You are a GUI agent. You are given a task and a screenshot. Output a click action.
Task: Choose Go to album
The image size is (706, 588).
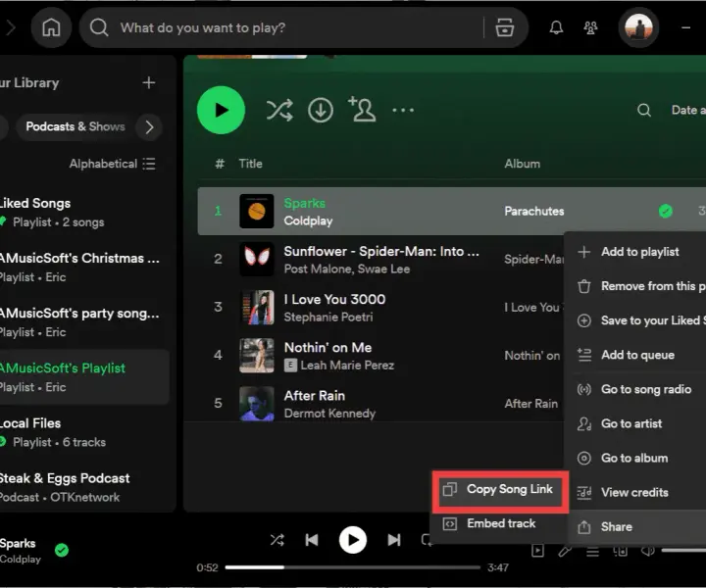[x=635, y=458]
